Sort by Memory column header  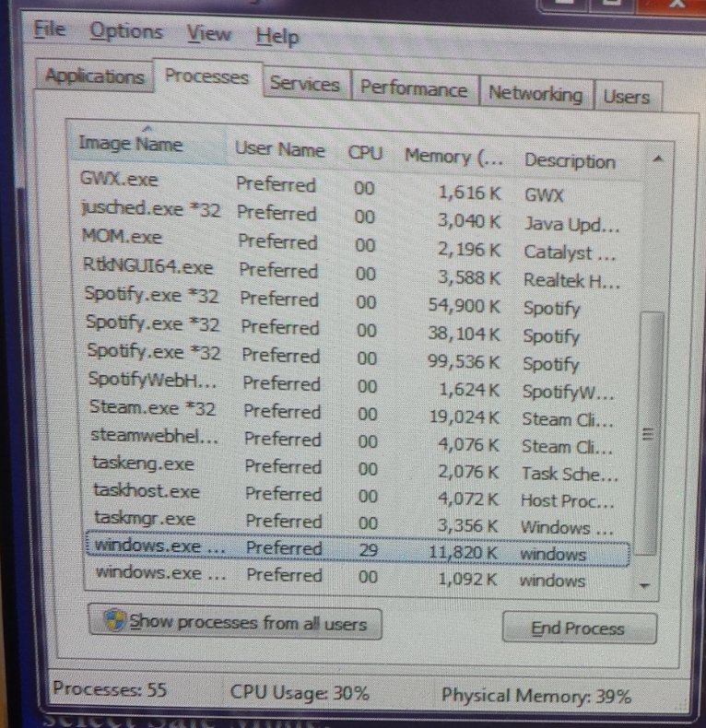[x=453, y=157]
